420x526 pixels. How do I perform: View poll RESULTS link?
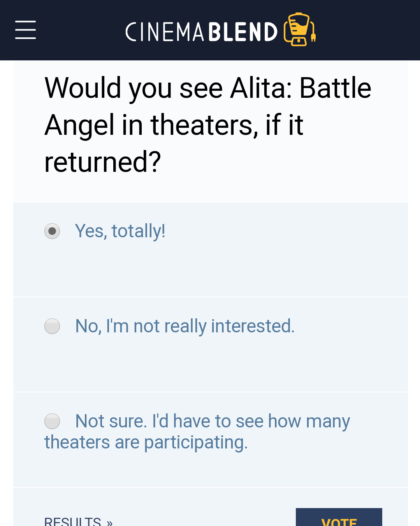[x=79, y=521]
